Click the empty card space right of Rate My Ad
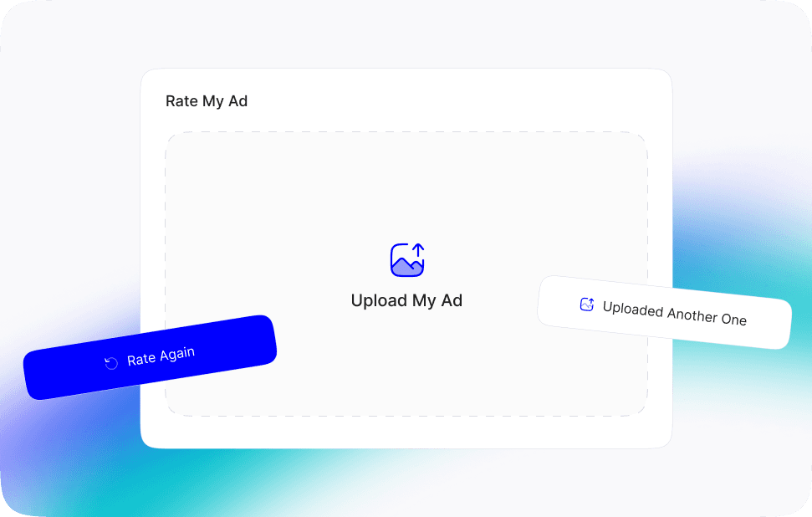The height and width of the screenshot is (517, 812). click(x=456, y=101)
